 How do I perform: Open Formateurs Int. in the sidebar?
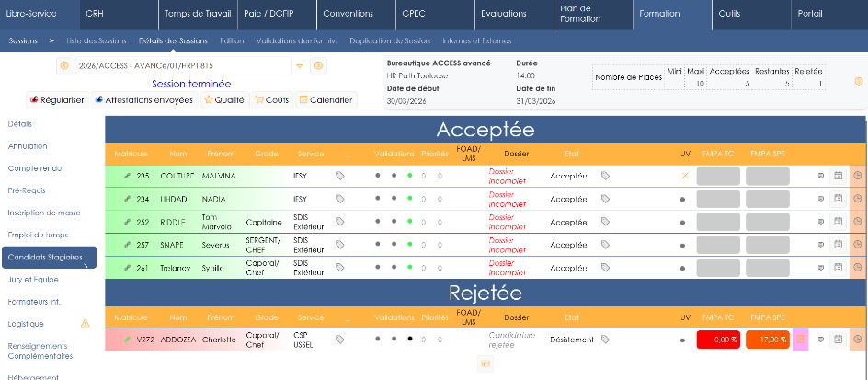(34, 302)
